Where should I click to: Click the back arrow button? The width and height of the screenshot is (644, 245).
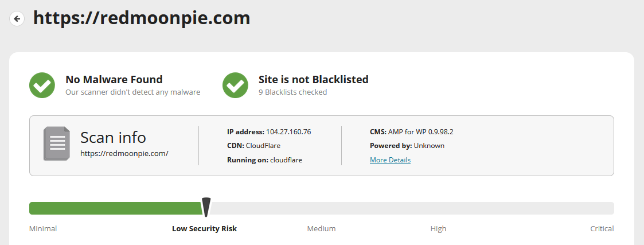(17, 18)
